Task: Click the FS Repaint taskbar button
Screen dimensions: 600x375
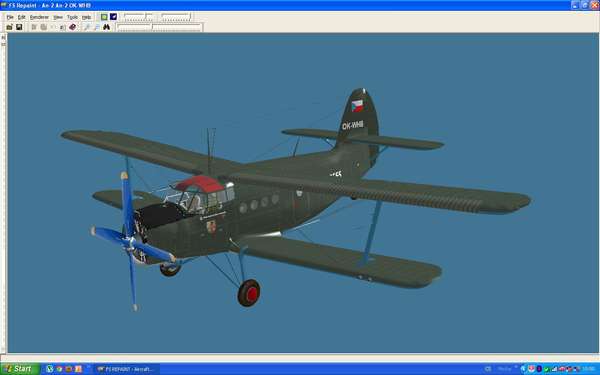Action: pyautogui.click(x=127, y=369)
